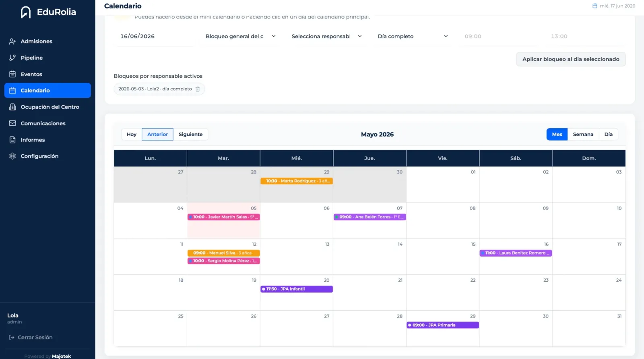Delete the Lola2 block with trash icon
This screenshot has width=644, height=359.
pos(198,89)
